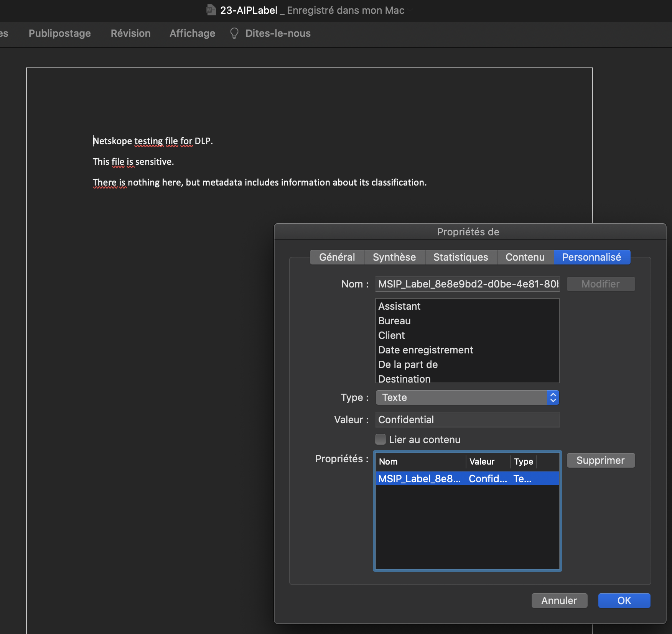The height and width of the screenshot is (634, 672).
Task: Click the Valeur field containing Confidential
Action: pos(467,420)
